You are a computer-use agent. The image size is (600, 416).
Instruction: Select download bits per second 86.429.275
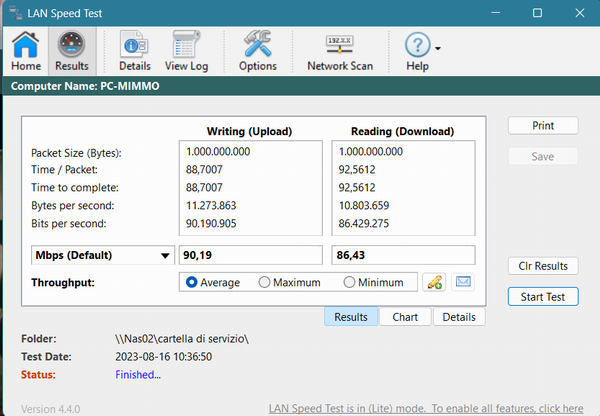tap(364, 223)
